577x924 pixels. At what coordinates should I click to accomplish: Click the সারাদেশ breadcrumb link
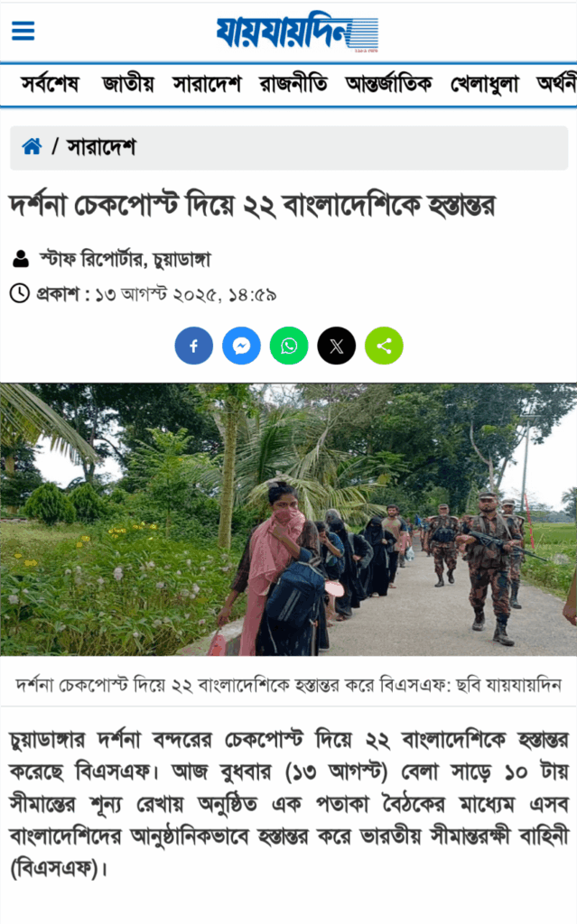(x=101, y=146)
